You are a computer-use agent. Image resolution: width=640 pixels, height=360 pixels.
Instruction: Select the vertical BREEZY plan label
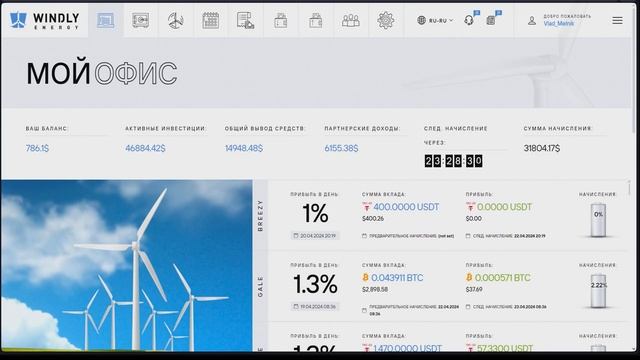point(260,216)
